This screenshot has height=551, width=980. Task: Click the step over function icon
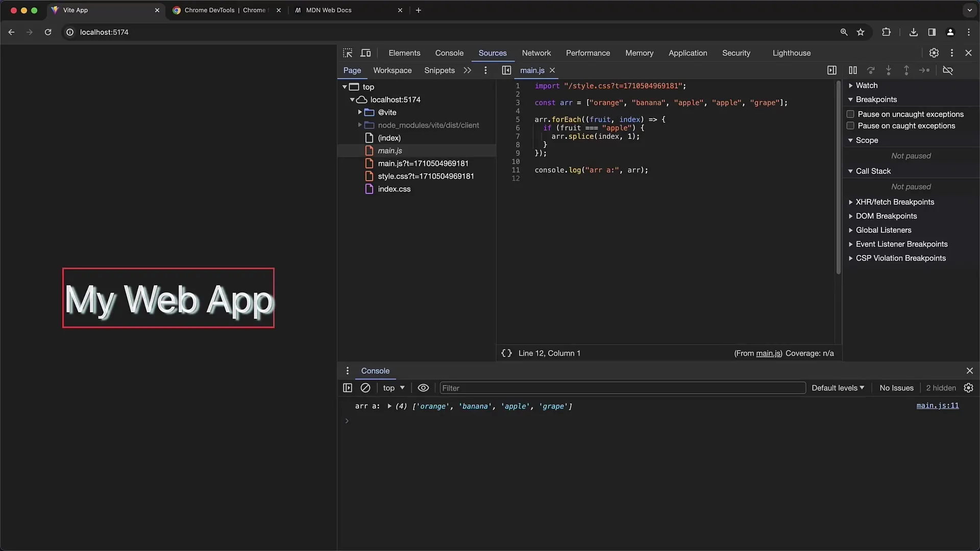871,70
